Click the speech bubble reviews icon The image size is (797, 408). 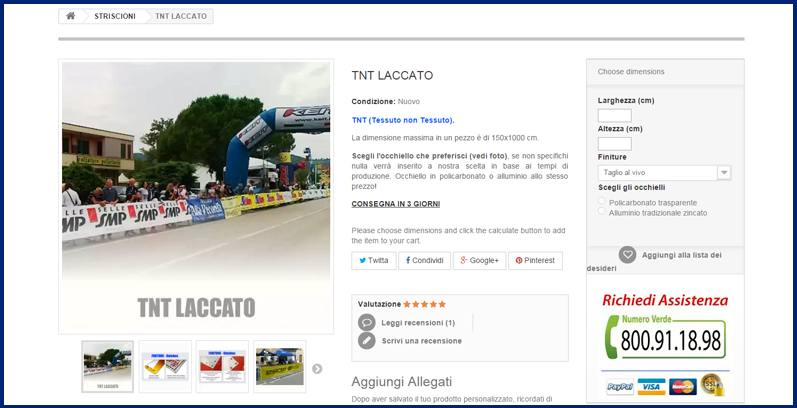(x=367, y=322)
